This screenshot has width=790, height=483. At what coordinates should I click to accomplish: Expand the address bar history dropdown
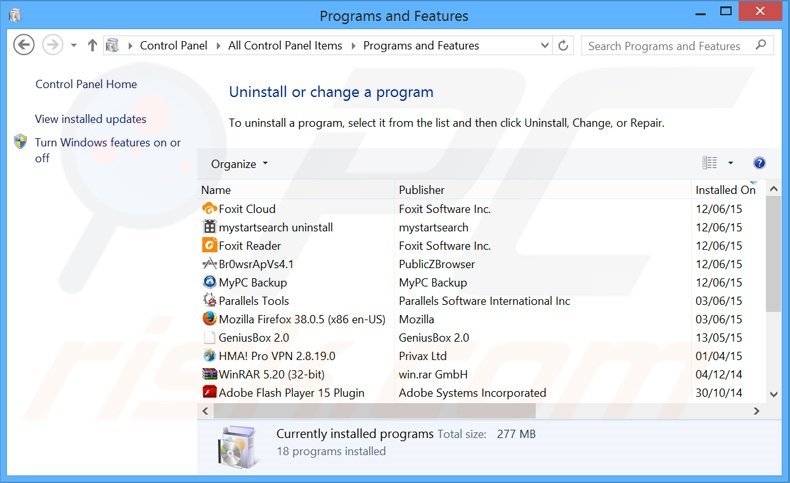pyautogui.click(x=545, y=45)
